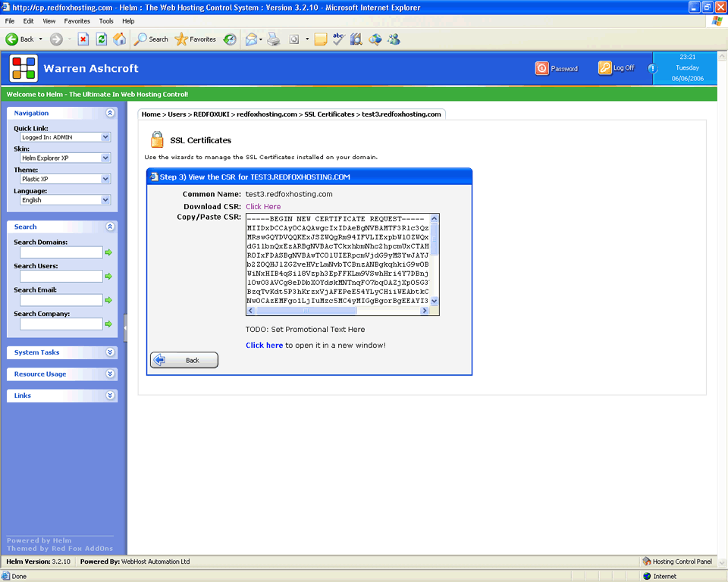Click the CSR box vertical scrollbar thumb

click(434, 239)
